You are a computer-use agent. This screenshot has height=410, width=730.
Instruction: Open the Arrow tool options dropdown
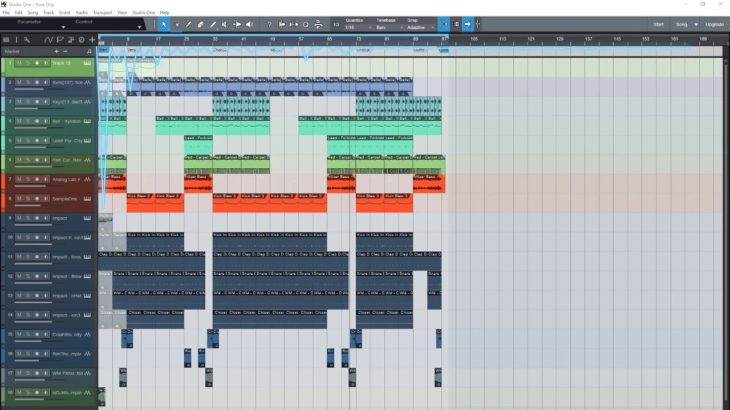pyautogui.click(x=177, y=25)
